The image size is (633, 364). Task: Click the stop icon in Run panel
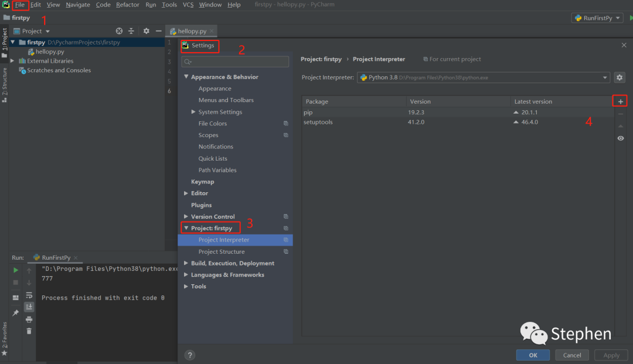[x=16, y=283]
